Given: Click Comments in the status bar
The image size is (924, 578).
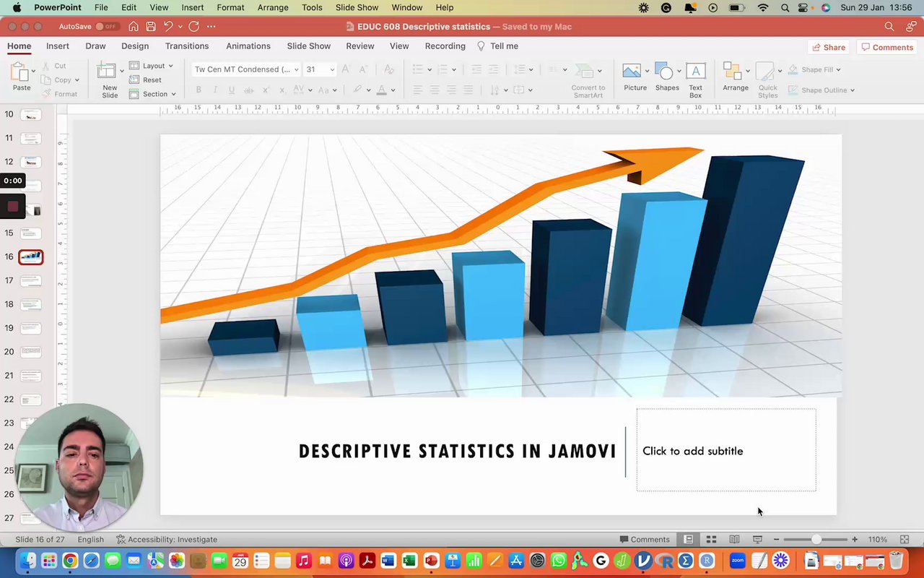Looking at the screenshot, I should tap(645, 539).
